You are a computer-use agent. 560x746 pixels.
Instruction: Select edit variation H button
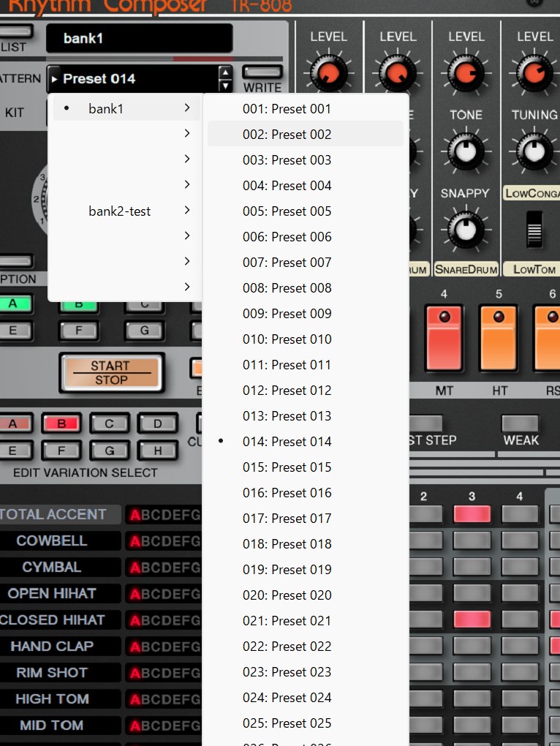point(159,450)
